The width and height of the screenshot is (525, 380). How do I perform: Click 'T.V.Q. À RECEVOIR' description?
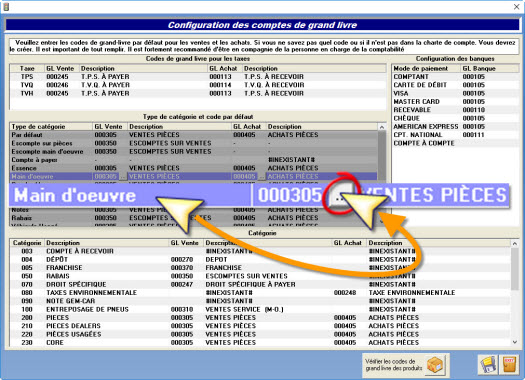[274, 85]
